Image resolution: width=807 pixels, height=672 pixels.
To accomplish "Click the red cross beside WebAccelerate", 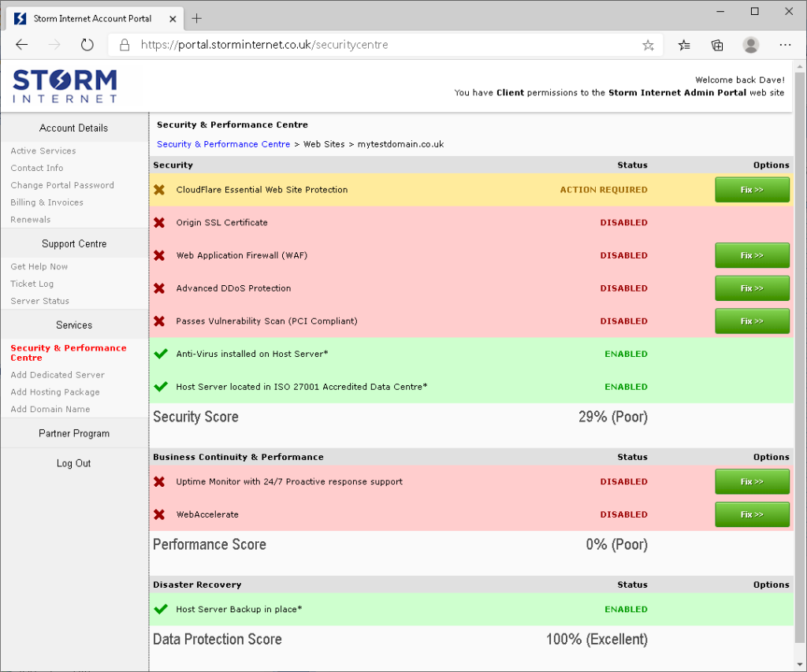I will tap(159, 515).
